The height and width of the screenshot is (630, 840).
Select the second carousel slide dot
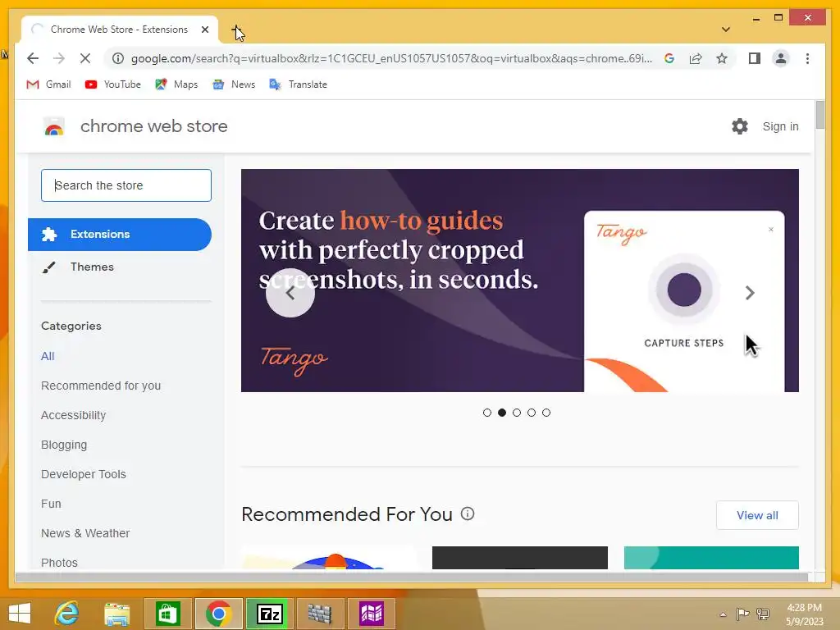(x=502, y=413)
